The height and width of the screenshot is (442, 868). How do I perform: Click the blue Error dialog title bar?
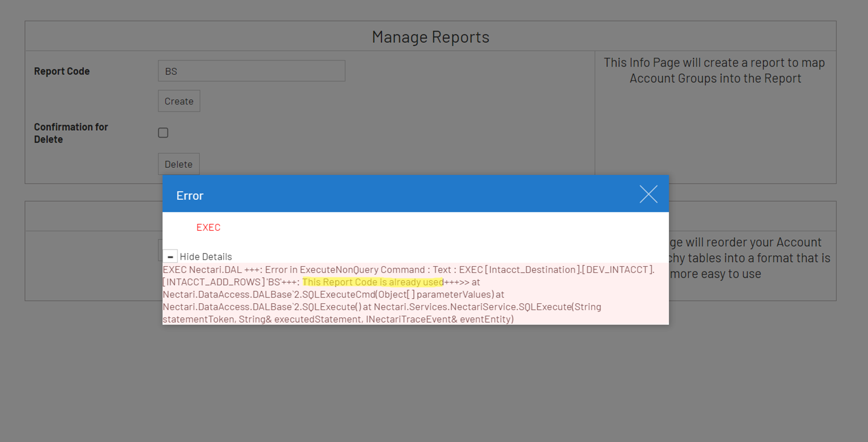coord(399,195)
